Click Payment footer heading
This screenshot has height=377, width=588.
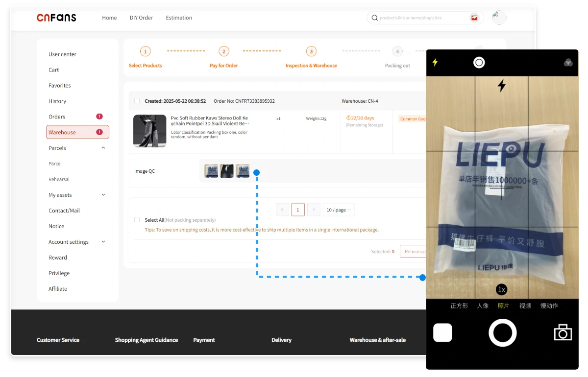point(204,340)
